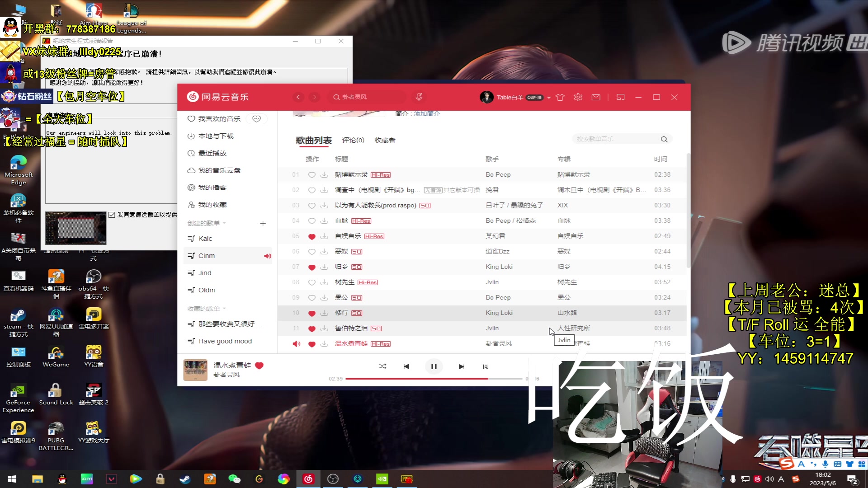Viewport: 868px width, 488px height.
Task: Open lyrics with the 词 icon
Action: (x=485, y=366)
